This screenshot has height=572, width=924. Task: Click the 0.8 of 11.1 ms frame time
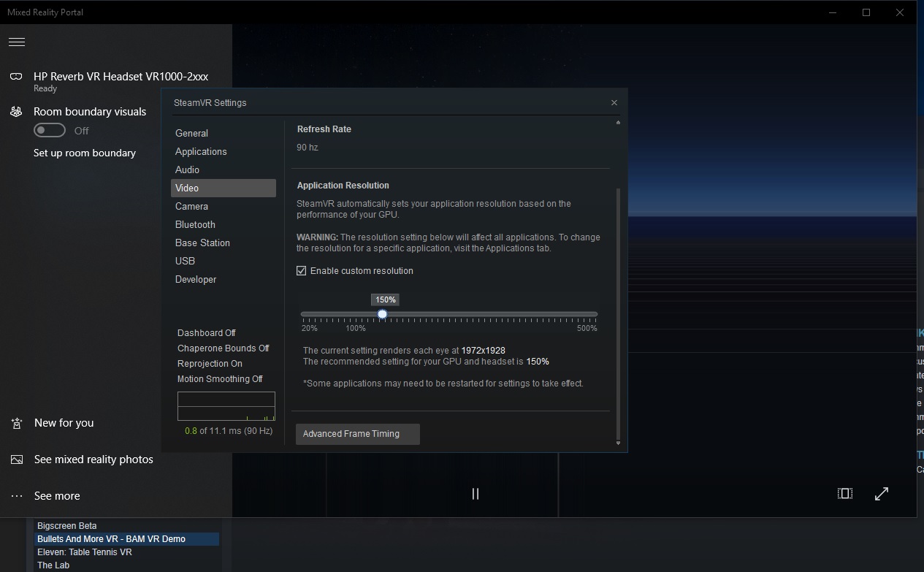tap(229, 431)
